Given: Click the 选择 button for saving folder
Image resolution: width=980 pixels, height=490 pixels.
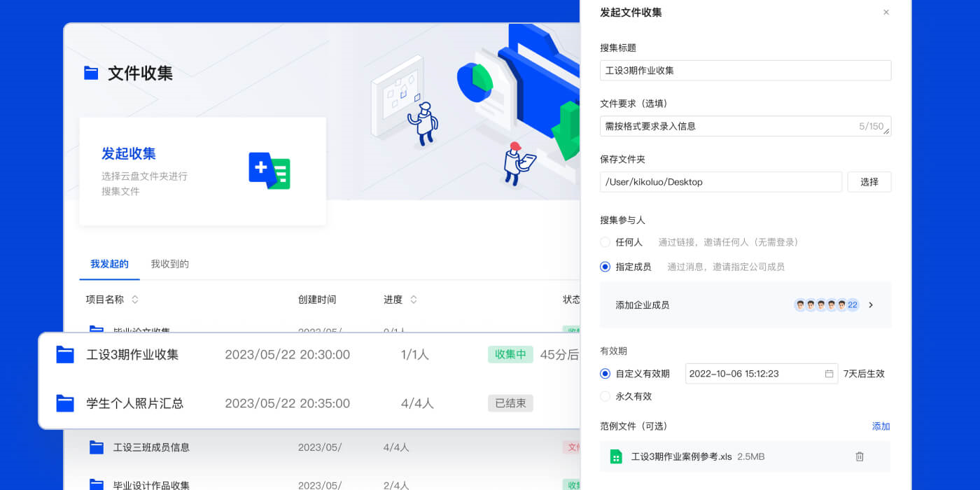Looking at the screenshot, I should coord(869,181).
